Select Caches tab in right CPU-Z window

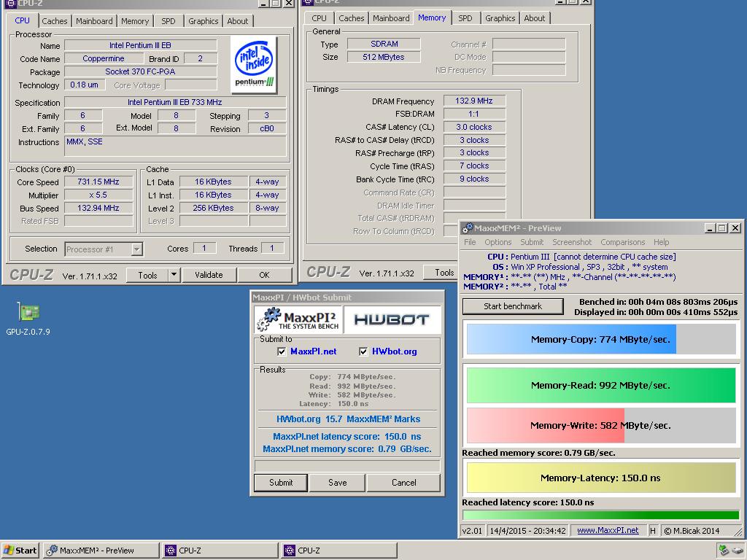351,18
